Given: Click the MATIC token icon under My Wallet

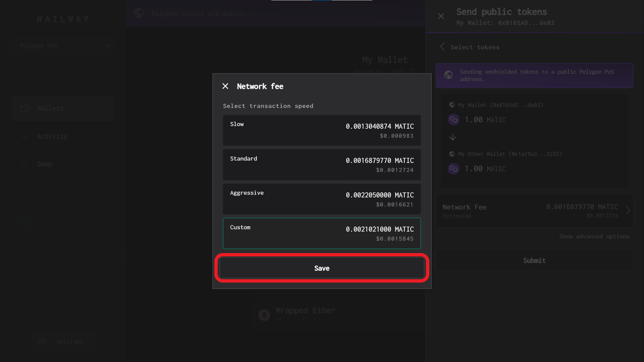Looking at the screenshot, I should tap(453, 120).
